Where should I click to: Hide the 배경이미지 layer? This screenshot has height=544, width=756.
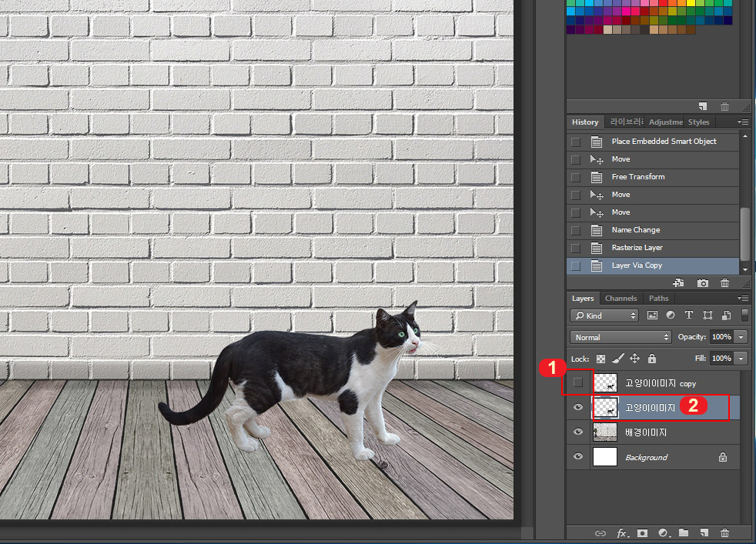[577, 432]
